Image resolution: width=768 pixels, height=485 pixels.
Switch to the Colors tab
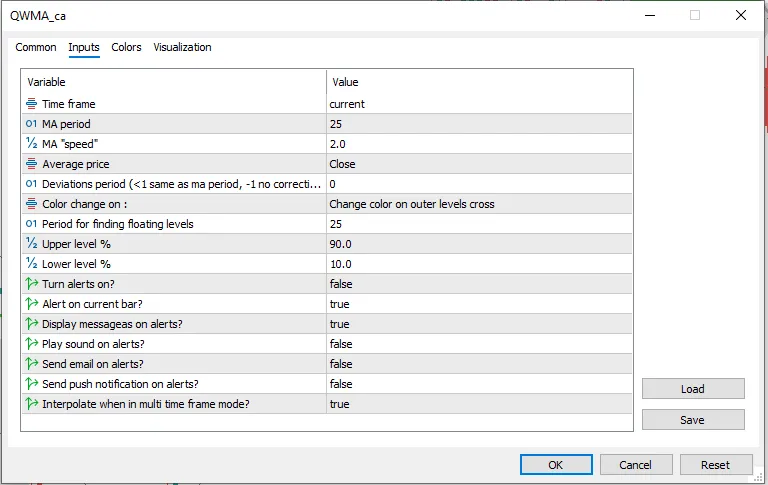[x=126, y=48]
